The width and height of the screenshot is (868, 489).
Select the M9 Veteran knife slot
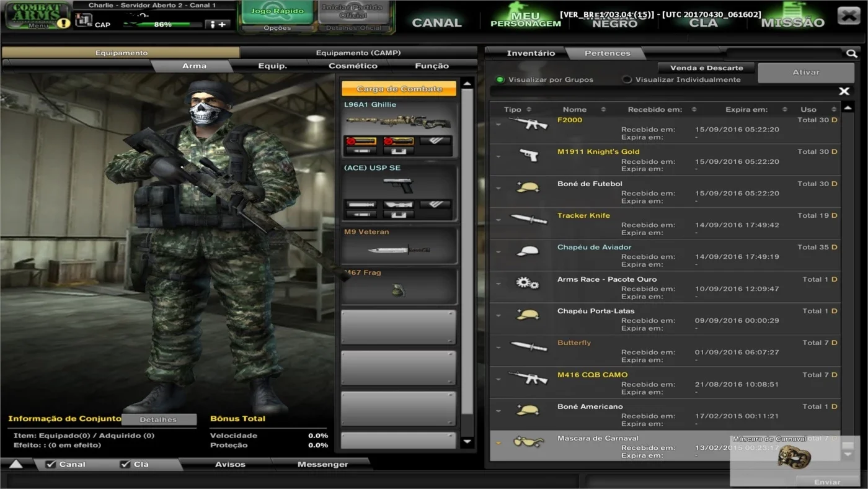(400, 246)
